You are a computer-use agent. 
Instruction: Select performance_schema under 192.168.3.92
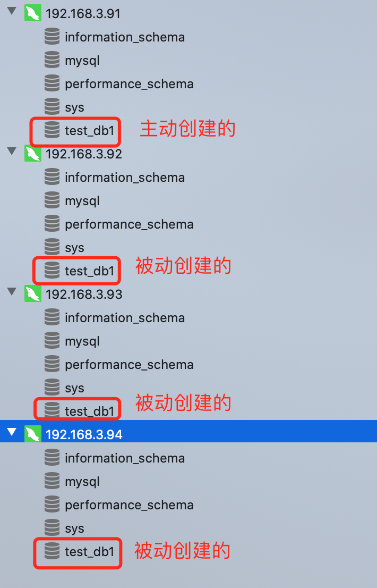click(x=129, y=224)
